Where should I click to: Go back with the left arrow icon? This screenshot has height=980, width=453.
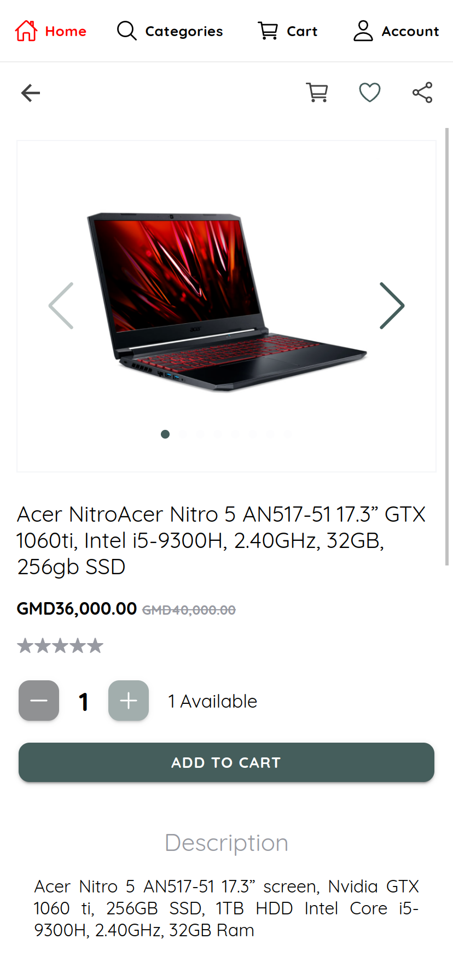pos(31,93)
